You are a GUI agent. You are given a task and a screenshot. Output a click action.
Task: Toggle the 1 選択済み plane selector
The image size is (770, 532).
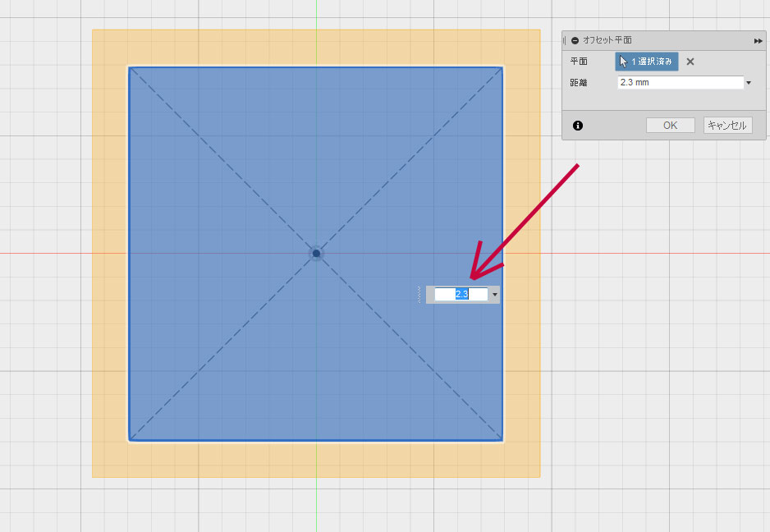(x=647, y=62)
